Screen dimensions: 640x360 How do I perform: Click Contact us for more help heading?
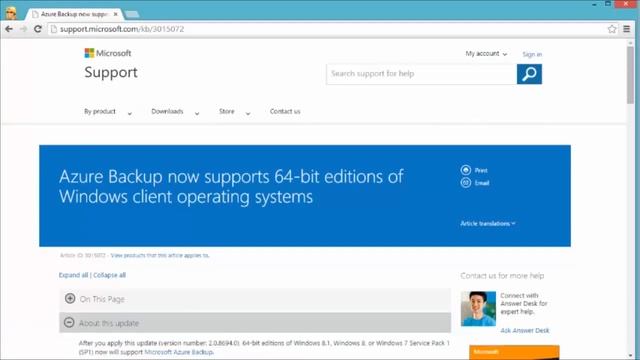pos(502,276)
